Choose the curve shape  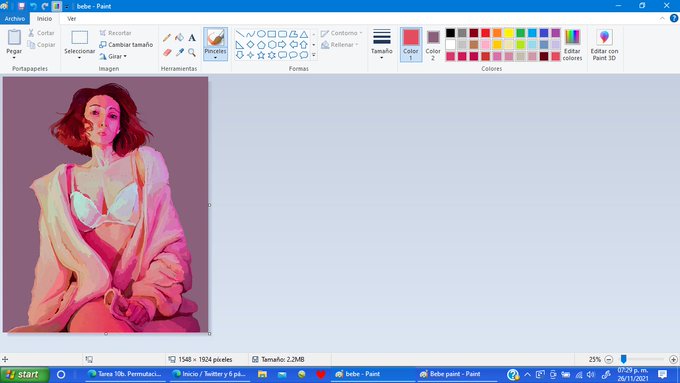(250, 34)
